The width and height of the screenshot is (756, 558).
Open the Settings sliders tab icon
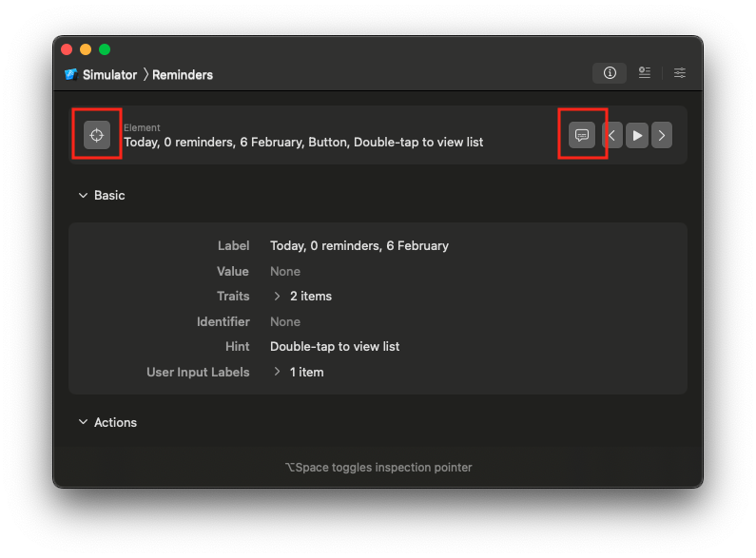680,73
